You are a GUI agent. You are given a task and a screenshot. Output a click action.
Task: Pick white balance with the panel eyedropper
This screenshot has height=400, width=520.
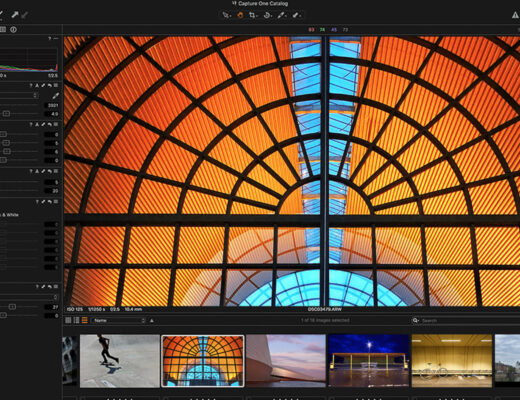pos(55,96)
